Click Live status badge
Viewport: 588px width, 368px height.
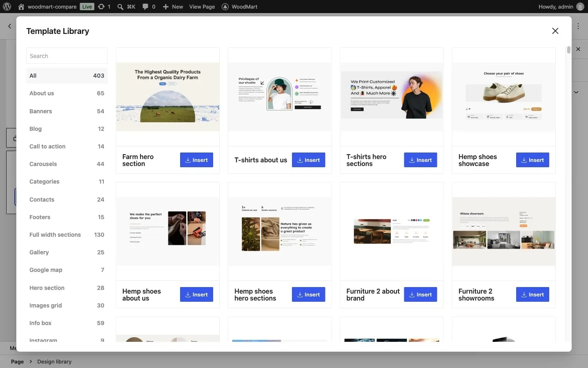click(87, 7)
